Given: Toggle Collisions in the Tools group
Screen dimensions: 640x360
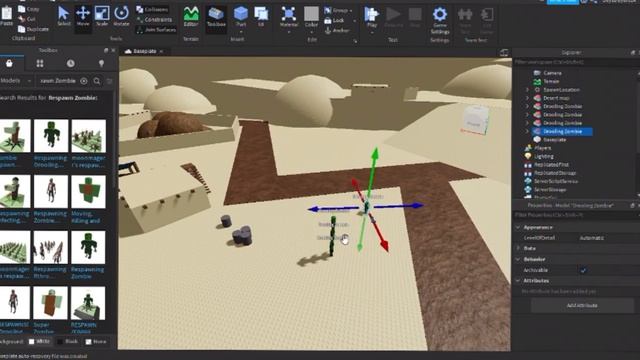Looking at the screenshot, I should [x=152, y=9].
